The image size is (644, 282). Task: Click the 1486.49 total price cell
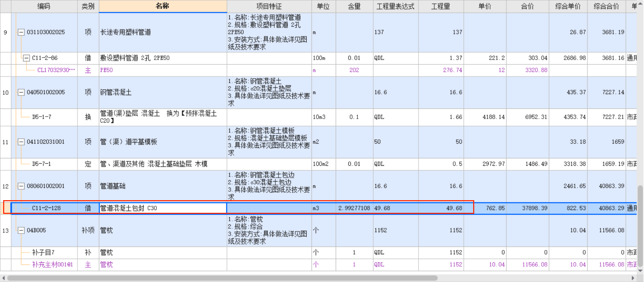point(528,164)
